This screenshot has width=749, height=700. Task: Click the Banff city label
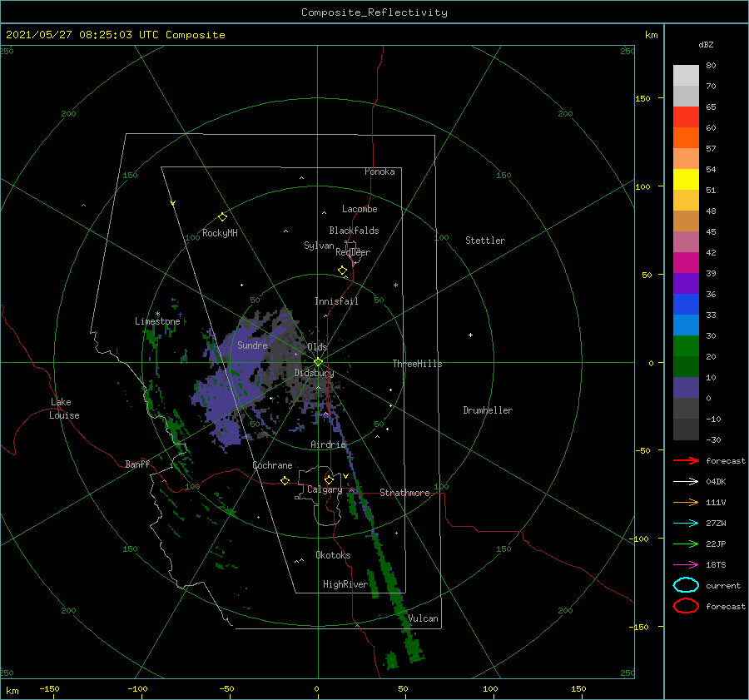137,464
